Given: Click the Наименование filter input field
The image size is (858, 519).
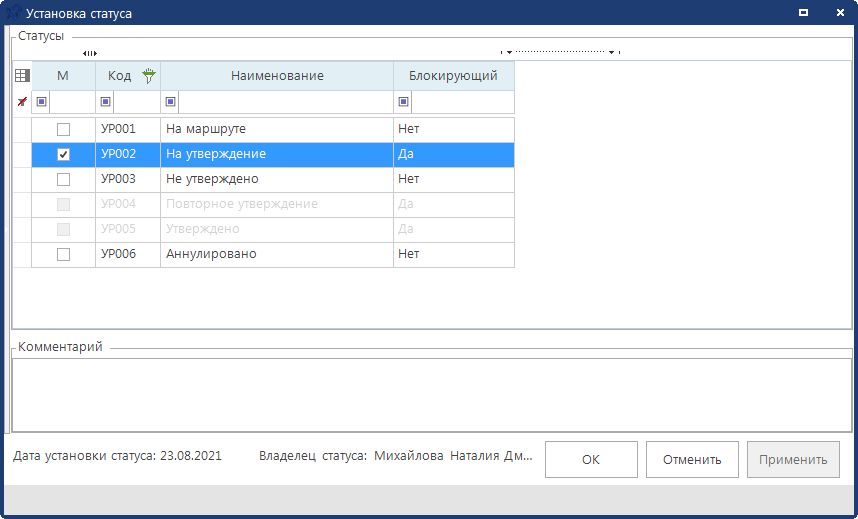Looking at the screenshot, I should (285, 102).
